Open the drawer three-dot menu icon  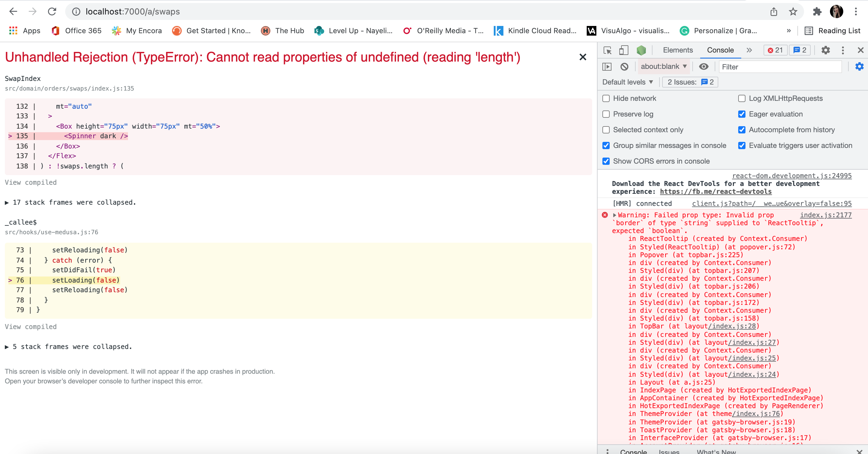(x=607, y=451)
